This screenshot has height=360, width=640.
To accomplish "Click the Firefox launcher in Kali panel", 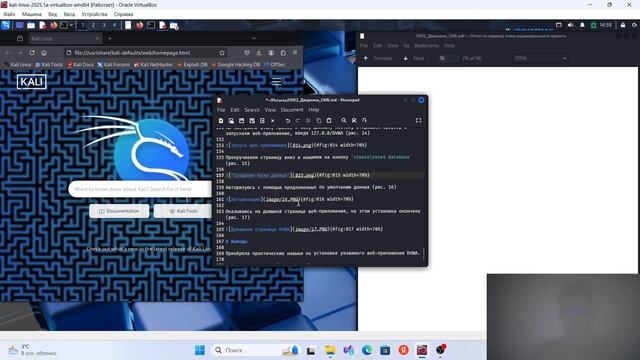I will pyautogui.click(x=54, y=25).
